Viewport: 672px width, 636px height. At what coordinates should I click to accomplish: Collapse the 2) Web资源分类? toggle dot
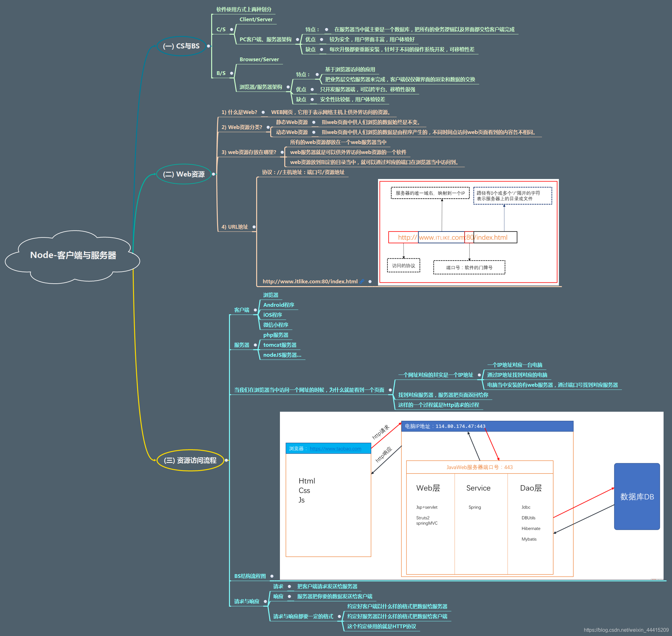click(x=268, y=127)
